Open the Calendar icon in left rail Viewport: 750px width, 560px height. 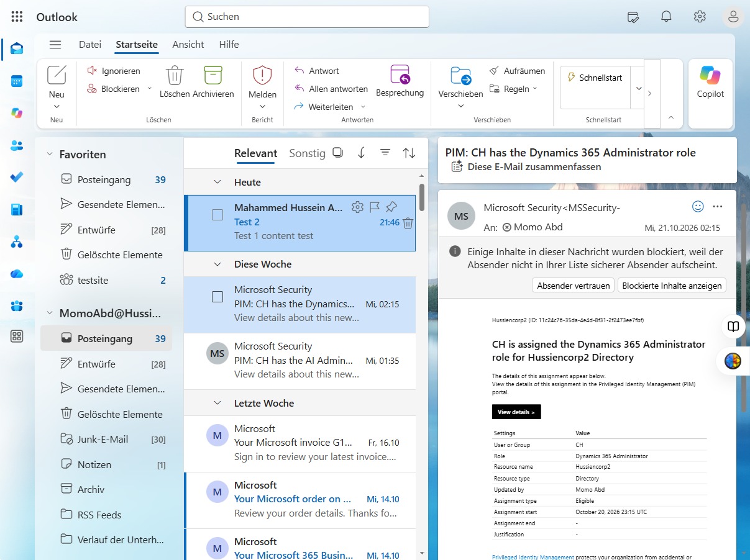pyautogui.click(x=17, y=81)
